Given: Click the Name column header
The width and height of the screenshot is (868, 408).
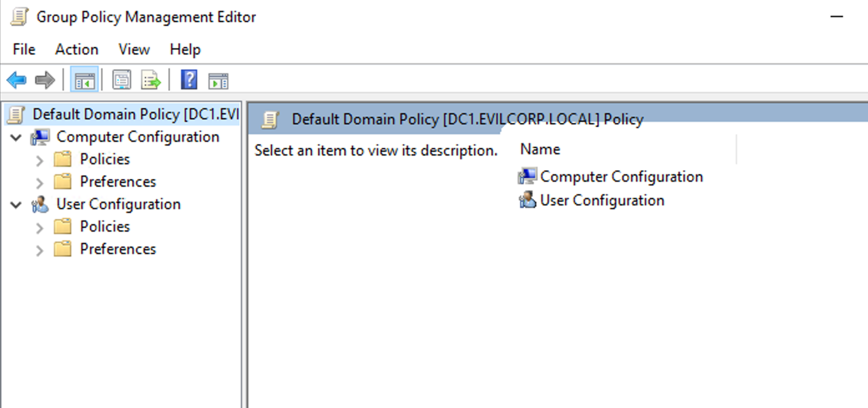Looking at the screenshot, I should 540,149.
